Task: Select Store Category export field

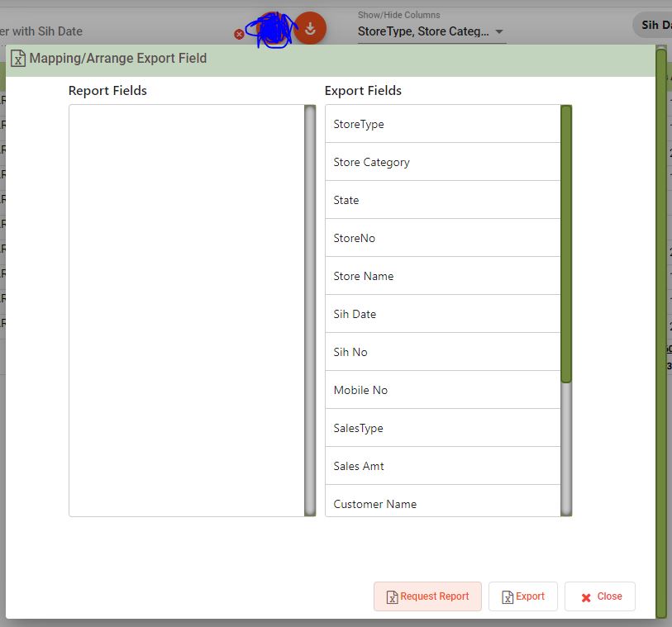Action: 442,162
